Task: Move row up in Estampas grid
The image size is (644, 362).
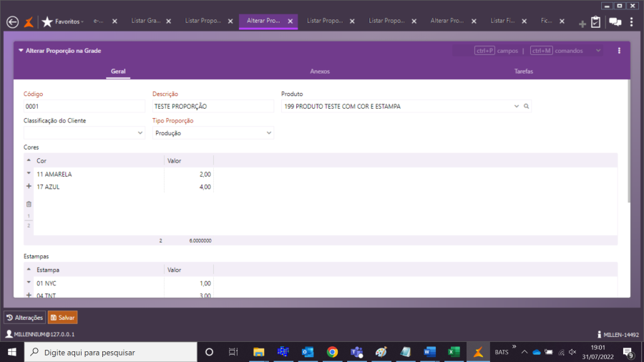Action: pyautogui.click(x=29, y=270)
